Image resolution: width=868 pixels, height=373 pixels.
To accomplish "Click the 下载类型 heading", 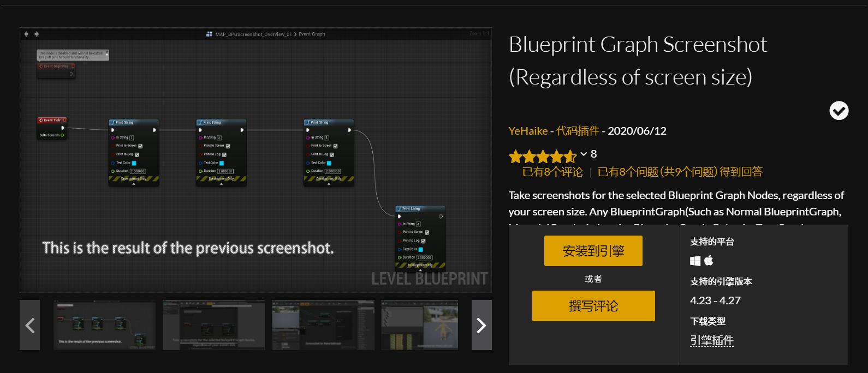I will (708, 321).
